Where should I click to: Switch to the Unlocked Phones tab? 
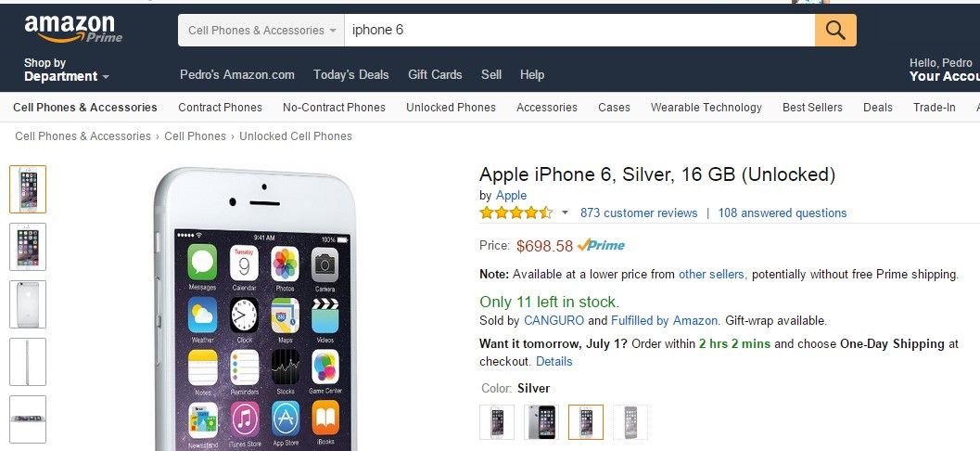pyautogui.click(x=451, y=108)
